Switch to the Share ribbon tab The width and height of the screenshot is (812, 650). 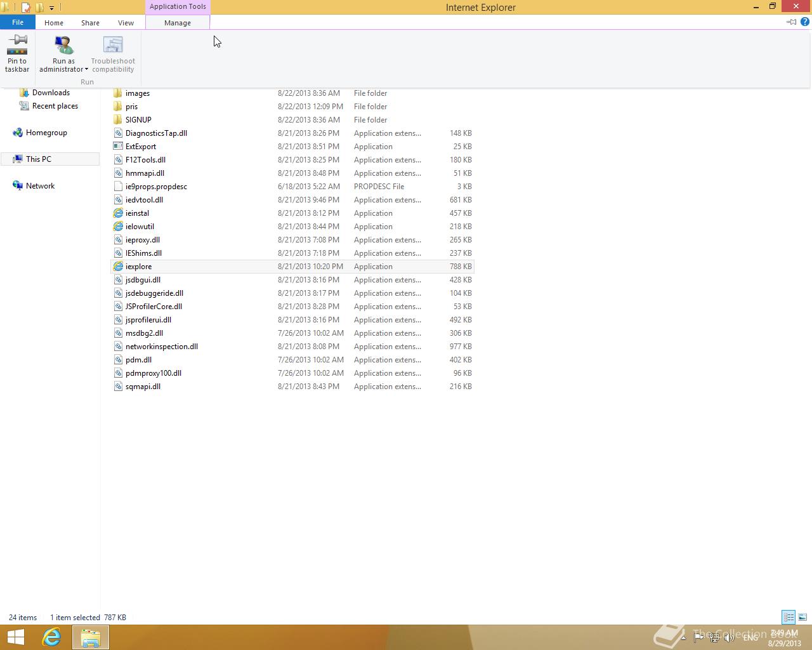pos(90,23)
